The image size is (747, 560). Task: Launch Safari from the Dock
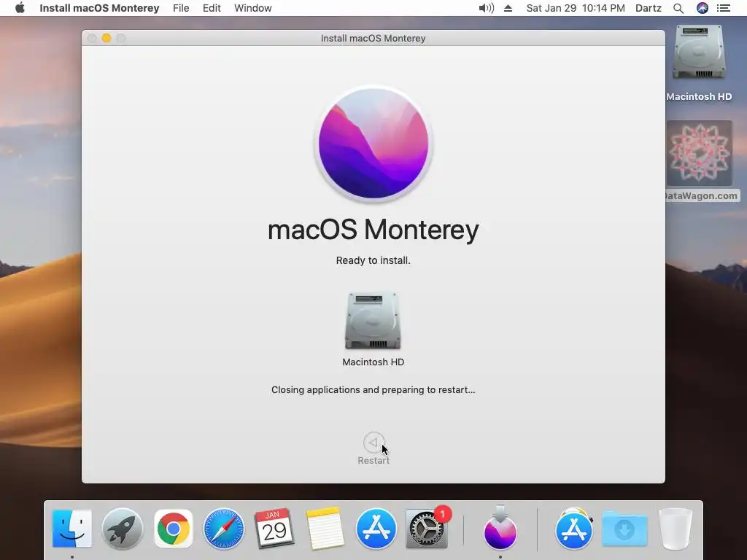(224, 529)
